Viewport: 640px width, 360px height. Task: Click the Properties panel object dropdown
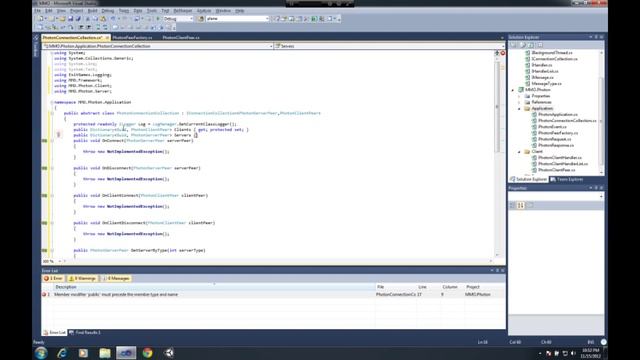pyautogui.click(x=556, y=196)
